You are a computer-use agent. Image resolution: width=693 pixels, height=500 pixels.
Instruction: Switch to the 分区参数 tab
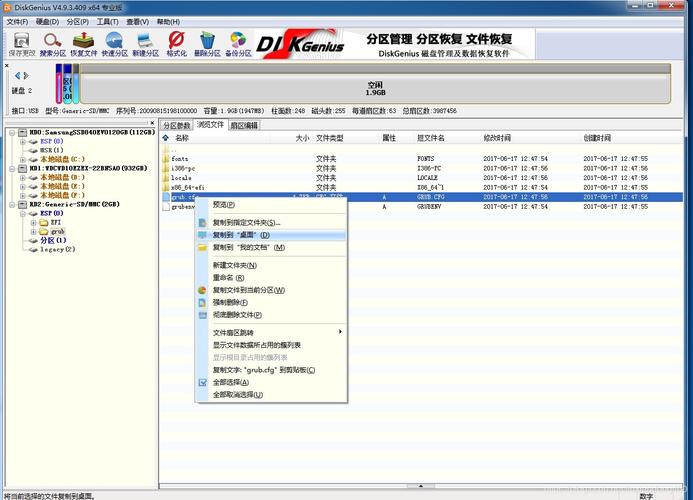coord(176,126)
